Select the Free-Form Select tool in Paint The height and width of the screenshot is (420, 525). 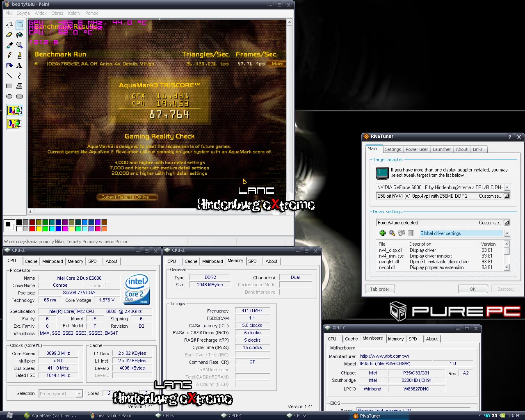(9, 25)
